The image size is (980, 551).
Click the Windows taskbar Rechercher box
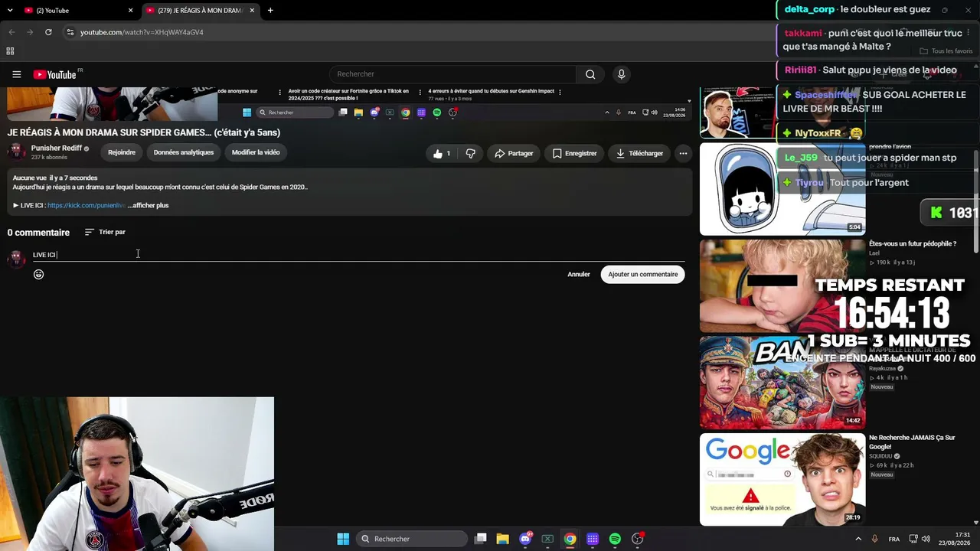click(413, 539)
